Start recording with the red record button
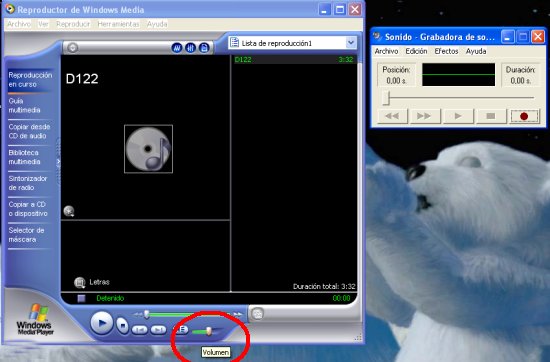This screenshot has width=550, height=362. [x=524, y=116]
